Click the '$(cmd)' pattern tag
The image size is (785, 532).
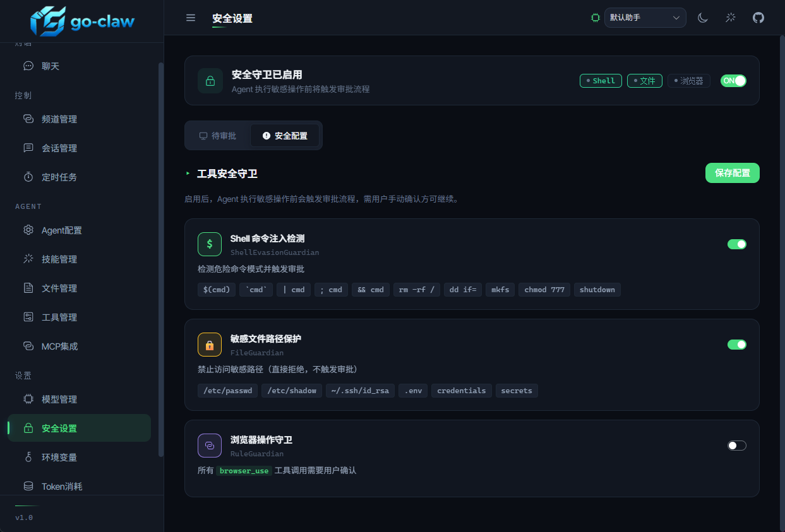217,290
